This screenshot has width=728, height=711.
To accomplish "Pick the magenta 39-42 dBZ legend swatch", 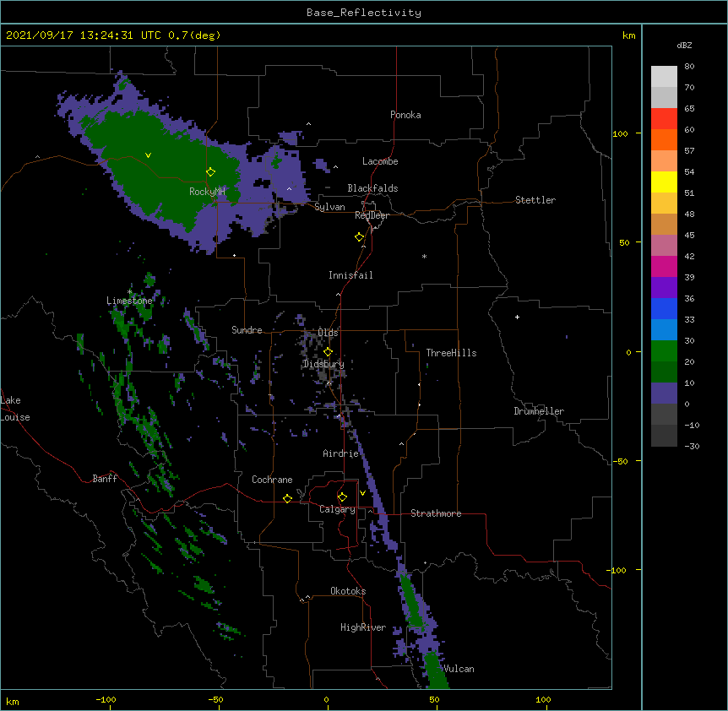I will coord(664,266).
